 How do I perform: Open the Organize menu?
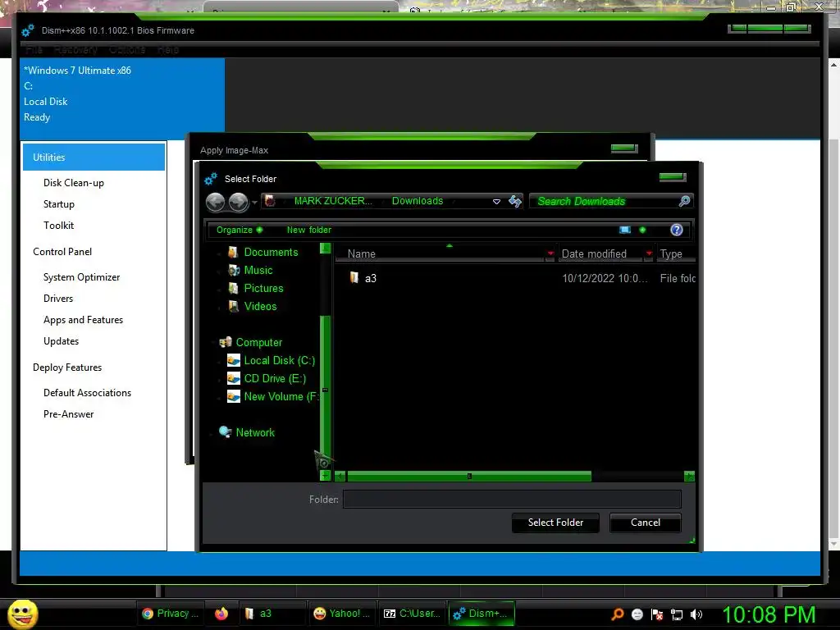coord(239,230)
